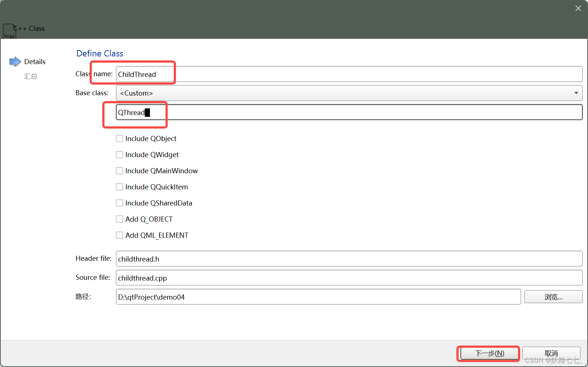The height and width of the screenshot is (367, 588).
Task: Click the Source file field childthread.cpp
Action: tap(349, 278)
